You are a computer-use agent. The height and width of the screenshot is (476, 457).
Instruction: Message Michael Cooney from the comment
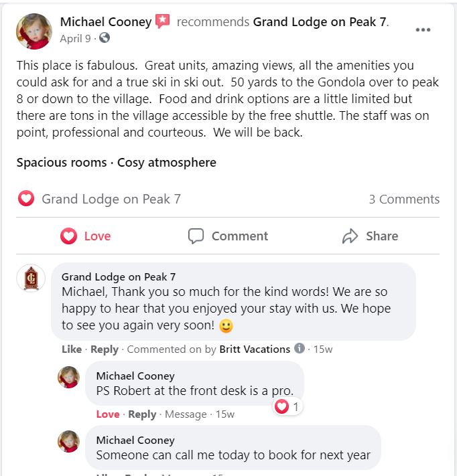pos(186,414)
